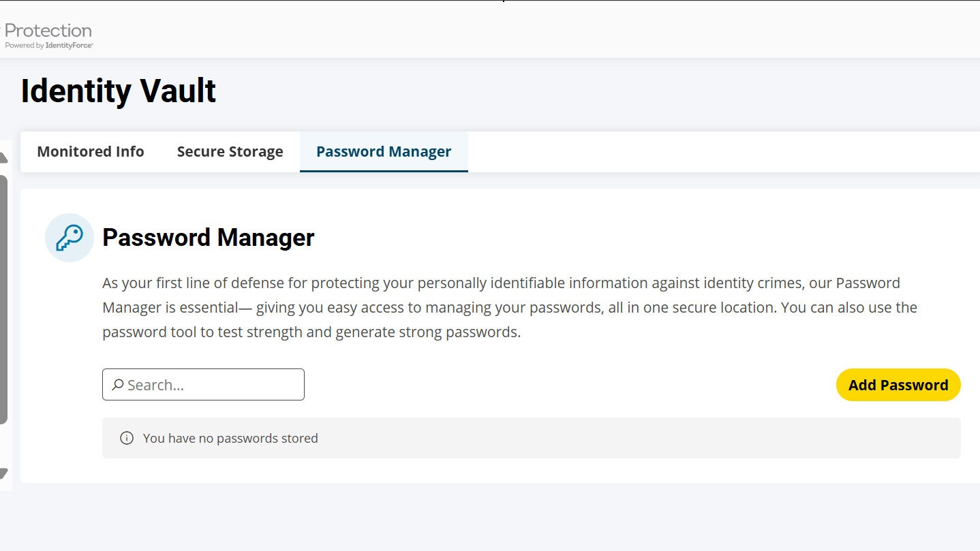Click the Password Manager section heading

click(x=209, y=238)
